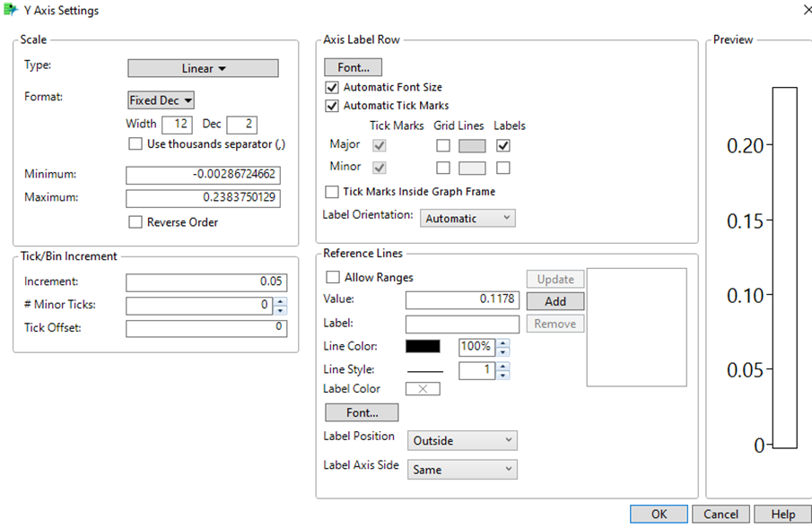
Task: Disable Automatic Tick Marks
Action: (x=331, y=105)
